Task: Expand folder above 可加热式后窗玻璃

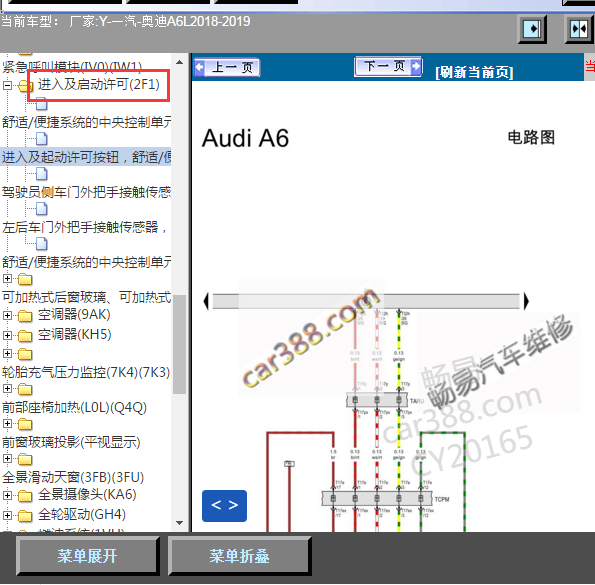Action: point(7,279)
